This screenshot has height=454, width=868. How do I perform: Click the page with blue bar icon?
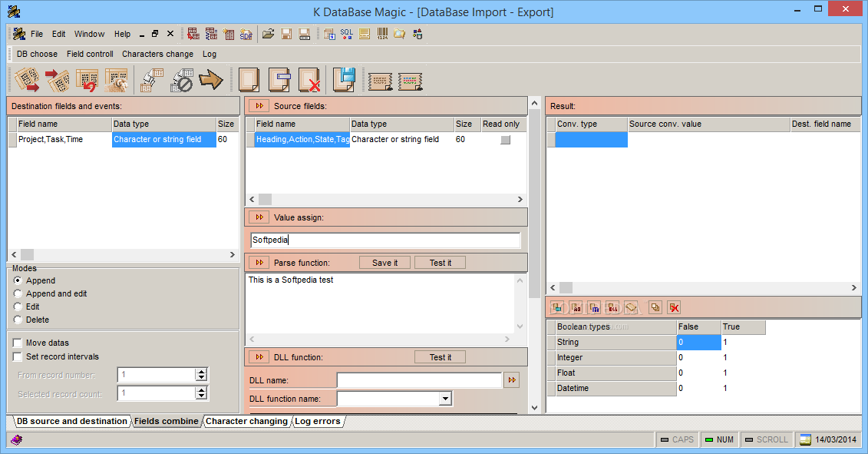(x=279, y=81)
